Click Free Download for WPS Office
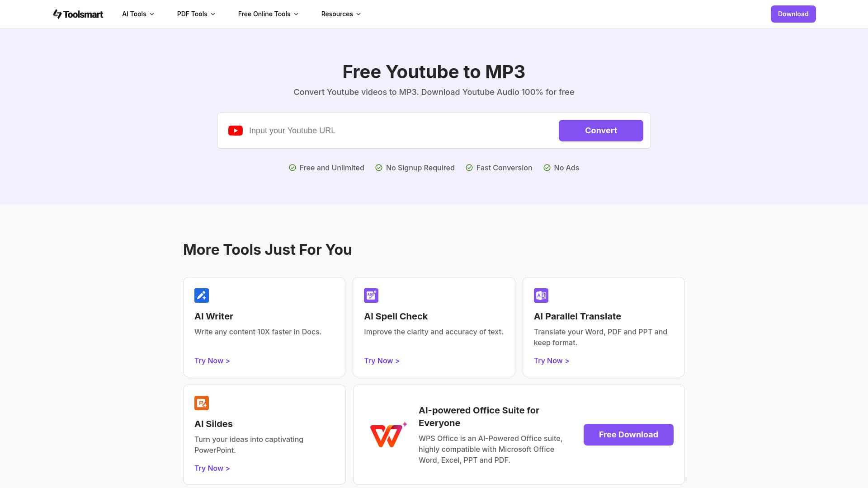 (628, 434)
